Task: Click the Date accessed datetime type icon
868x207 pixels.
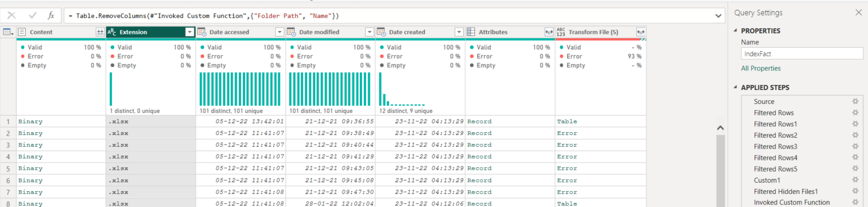Action: point(201,32)
